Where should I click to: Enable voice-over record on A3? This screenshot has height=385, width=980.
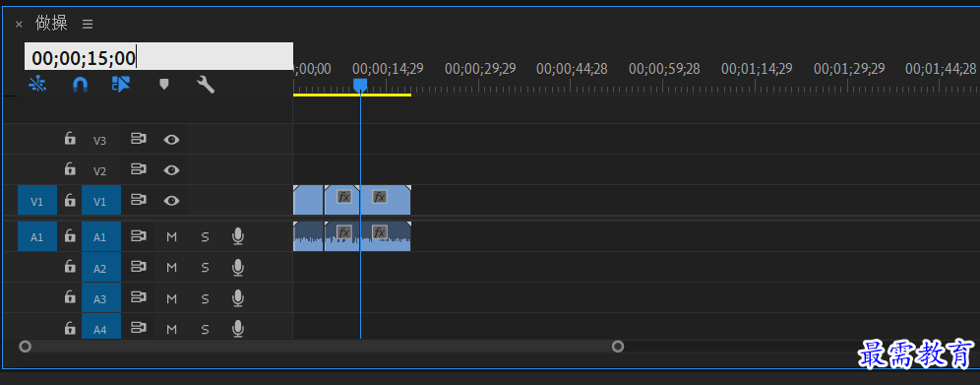click(237, 298)
